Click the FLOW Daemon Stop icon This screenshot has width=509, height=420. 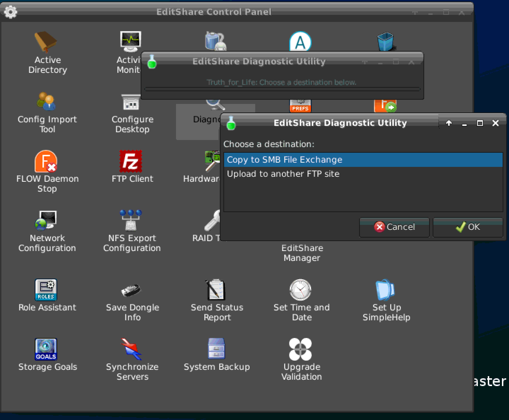click(x=46, y=161)
